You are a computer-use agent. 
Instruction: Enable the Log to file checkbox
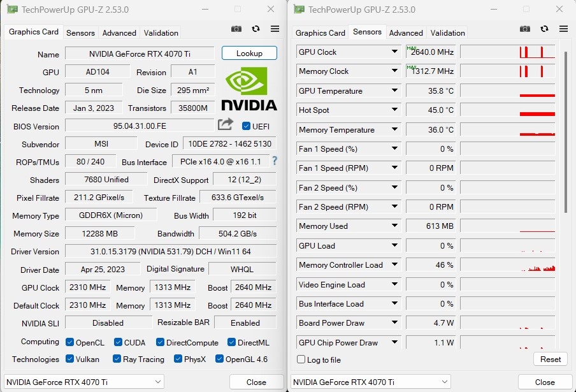click(301, 359)
